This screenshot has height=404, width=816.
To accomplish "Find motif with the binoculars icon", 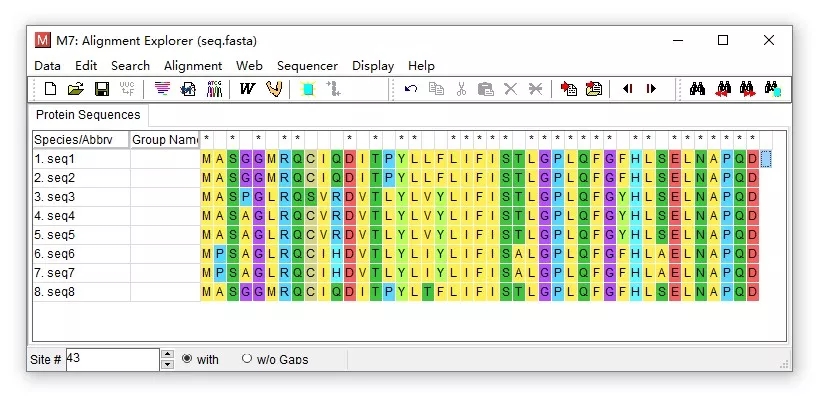I will pyautogui.click(x=697, y=89).
